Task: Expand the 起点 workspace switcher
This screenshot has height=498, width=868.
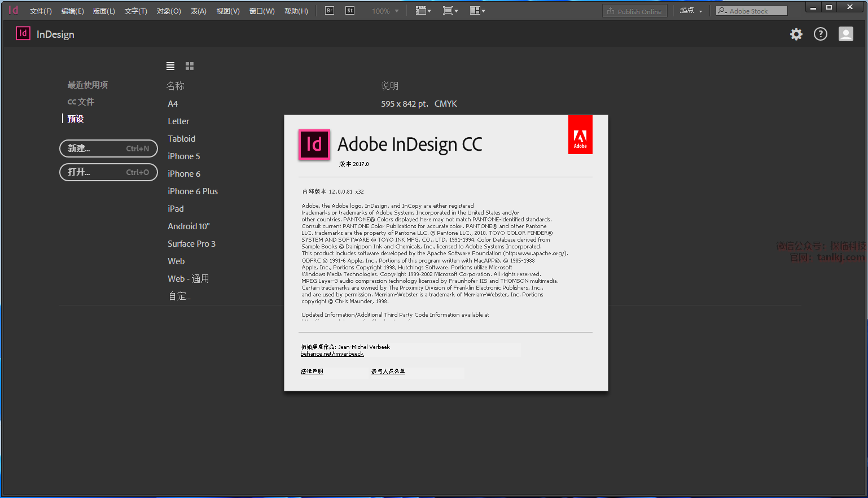Action: (x=691, y=11)
